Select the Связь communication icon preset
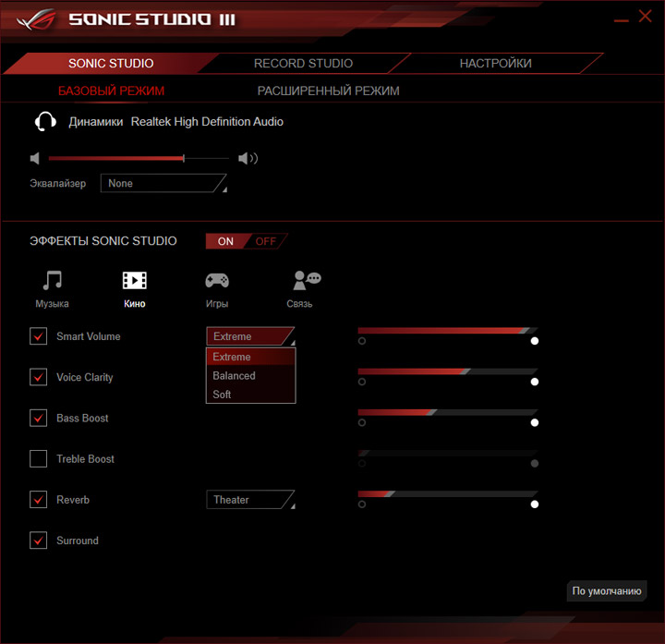The image size is (665, 644). pos(307,281)
